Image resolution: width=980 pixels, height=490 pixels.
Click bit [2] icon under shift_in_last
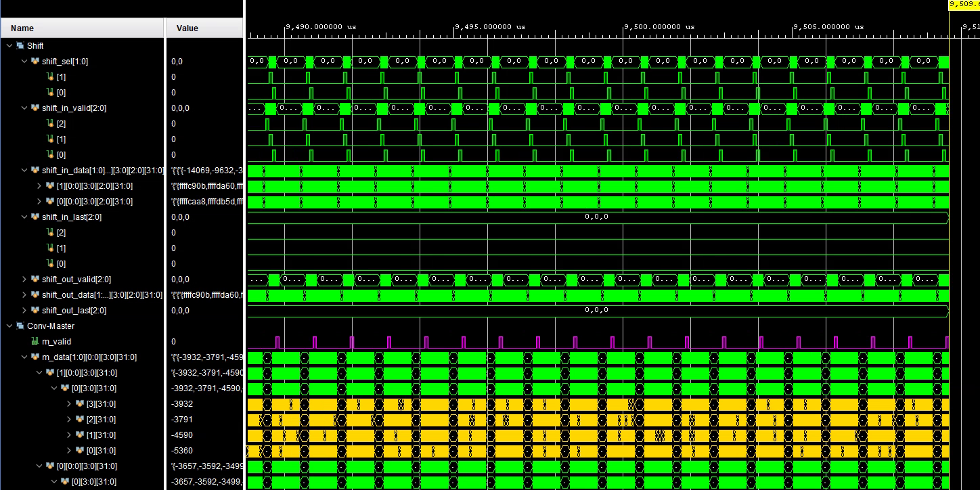50,233
